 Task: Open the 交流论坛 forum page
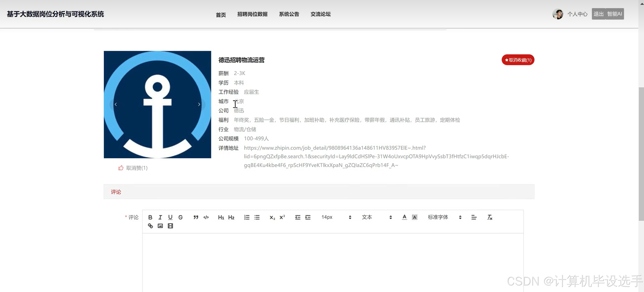click(321, 14)
